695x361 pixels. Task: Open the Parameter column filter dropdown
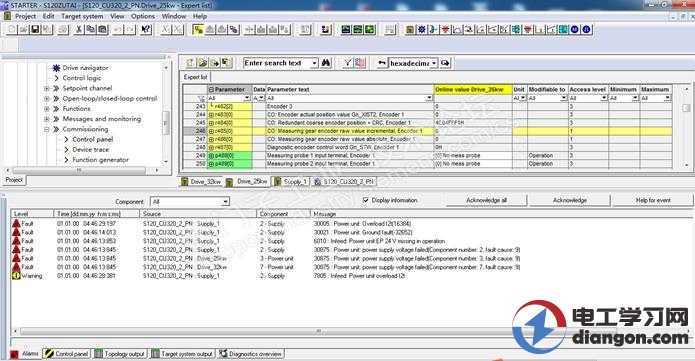click(247, 98)
